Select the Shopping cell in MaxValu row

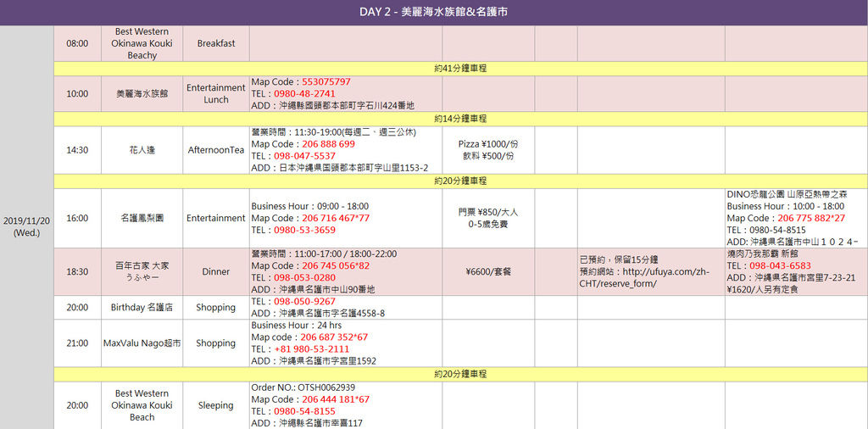coord(216,343)
